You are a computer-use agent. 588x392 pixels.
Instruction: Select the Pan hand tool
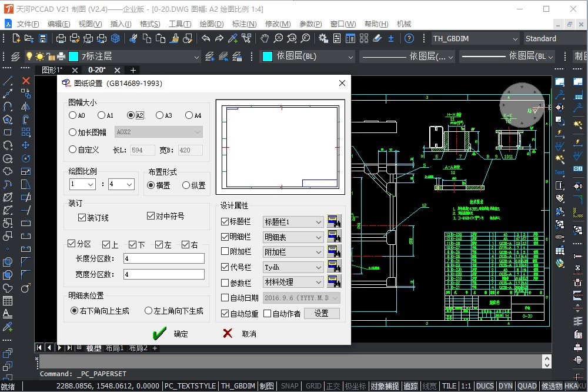pos(265,38)
